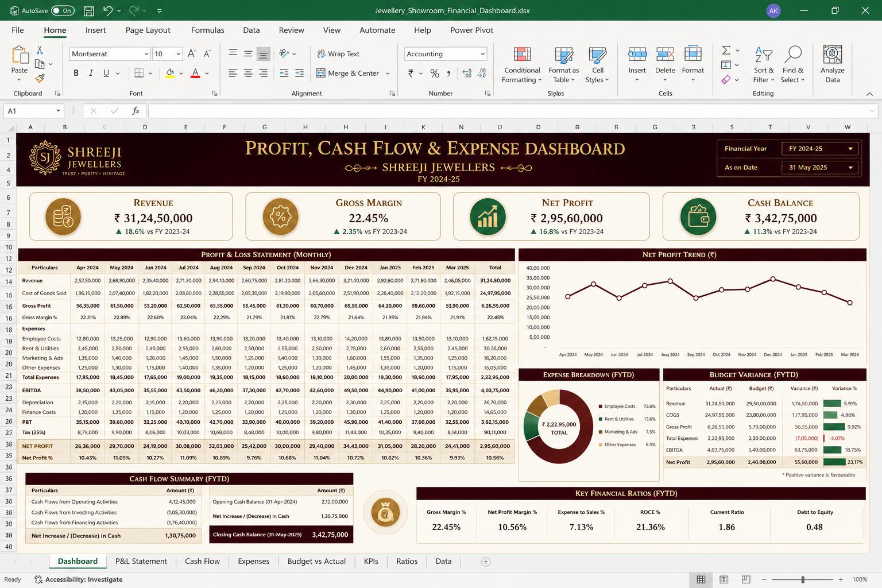Click the Fill Color yellow swatch

point(170,73)
